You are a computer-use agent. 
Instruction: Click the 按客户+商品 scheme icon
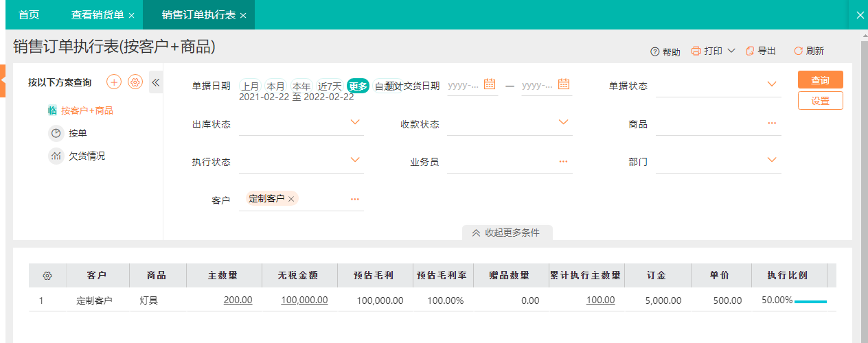point(52,110)
